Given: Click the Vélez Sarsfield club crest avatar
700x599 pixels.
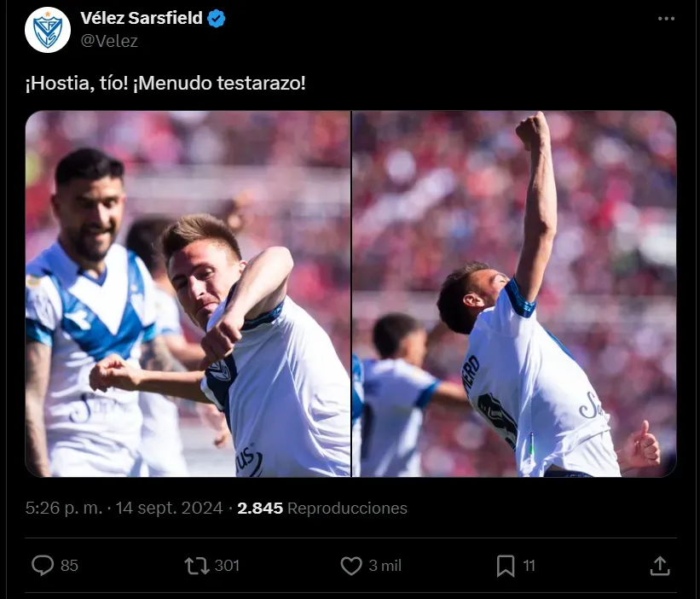Looking at the screenshot, I should pyautogui.click(x=48, y=30).
